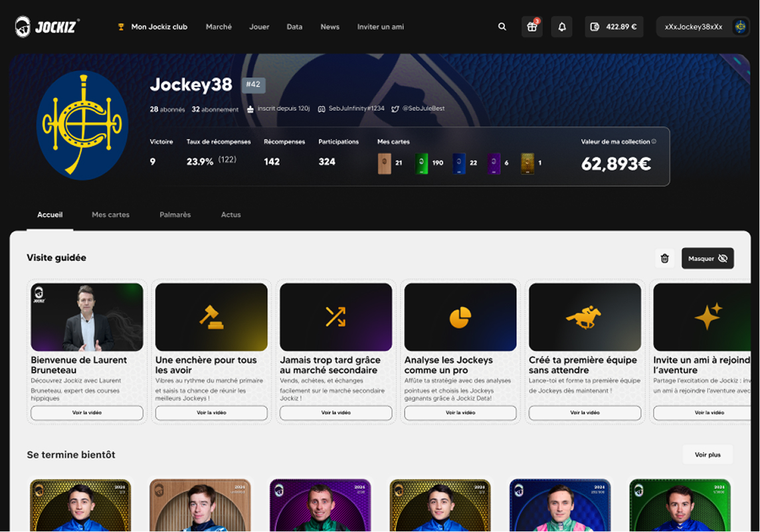Switch to the Palmarès tab
This screenshot has width=760, height=532.
(175, 215)
